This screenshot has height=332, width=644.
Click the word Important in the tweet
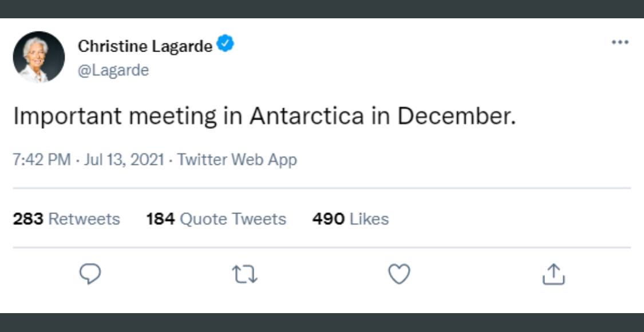pos(68,116)
